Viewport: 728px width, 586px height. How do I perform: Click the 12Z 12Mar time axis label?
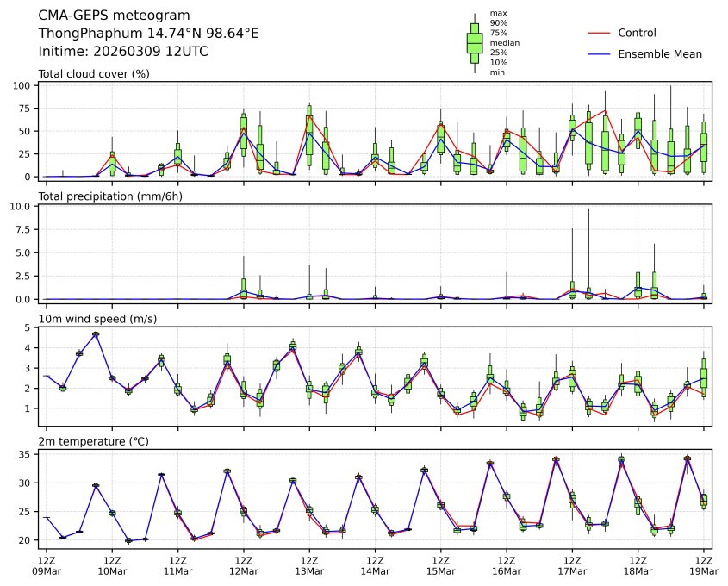point(244,564)
